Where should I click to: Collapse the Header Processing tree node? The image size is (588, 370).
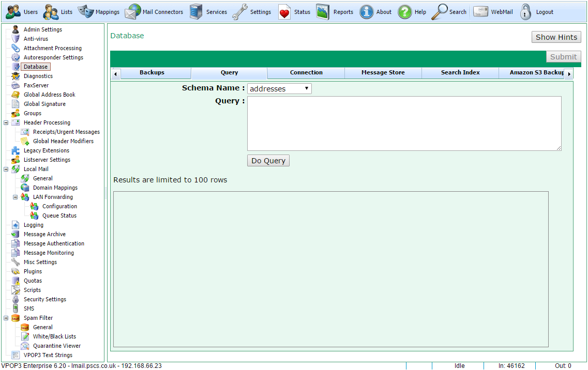(x=6, y=122)
